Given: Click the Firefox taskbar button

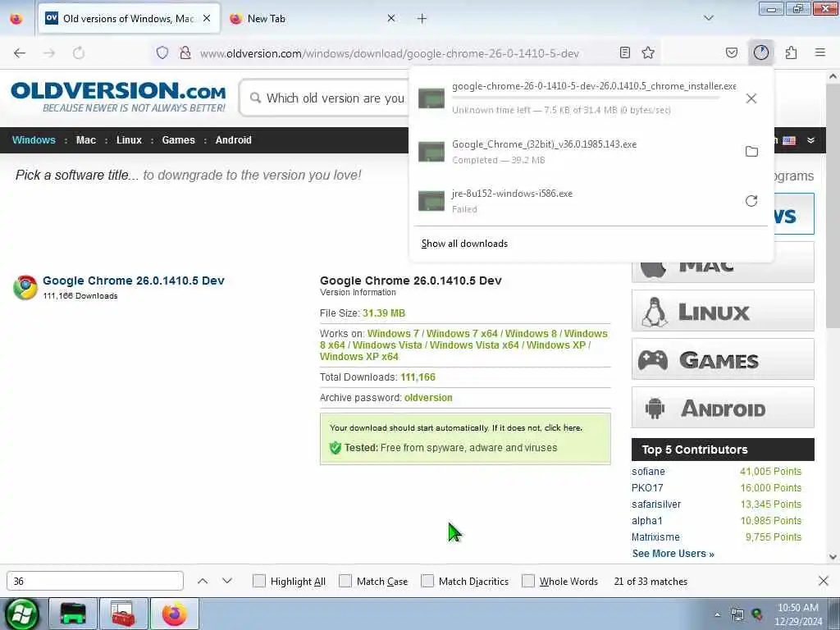Looking at the screenshot, I should 175,614.
